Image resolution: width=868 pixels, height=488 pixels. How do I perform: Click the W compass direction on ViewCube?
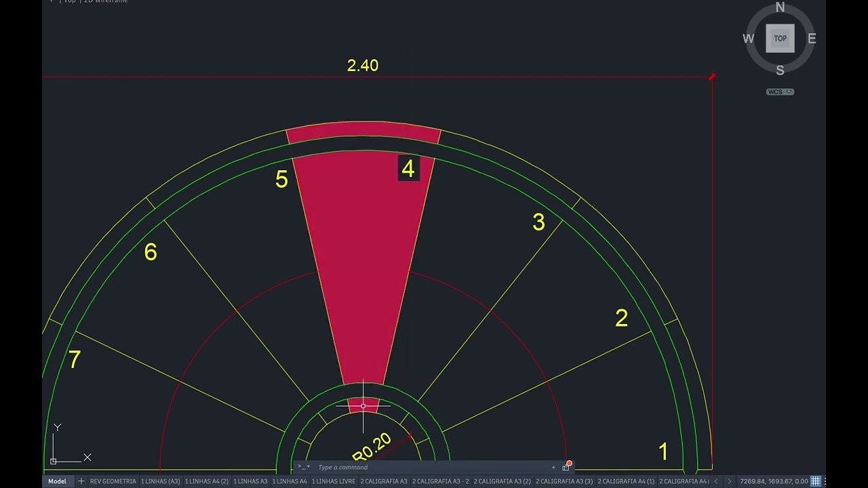(x=749, y=39)
